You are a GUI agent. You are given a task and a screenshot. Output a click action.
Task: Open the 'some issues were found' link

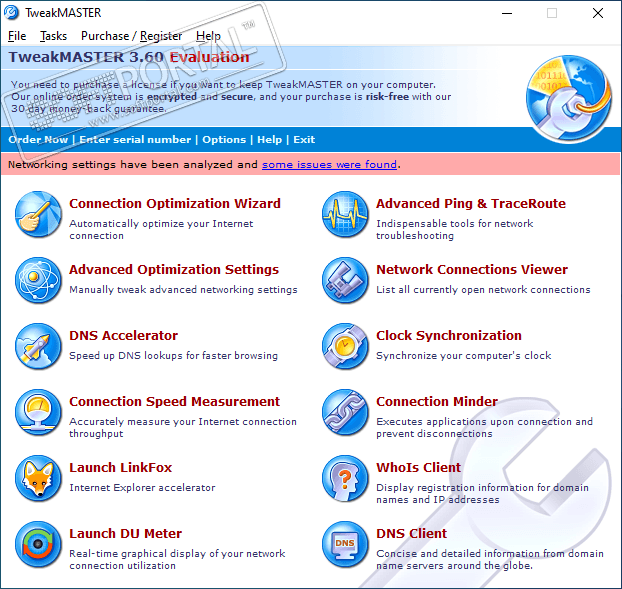point(329,165)
